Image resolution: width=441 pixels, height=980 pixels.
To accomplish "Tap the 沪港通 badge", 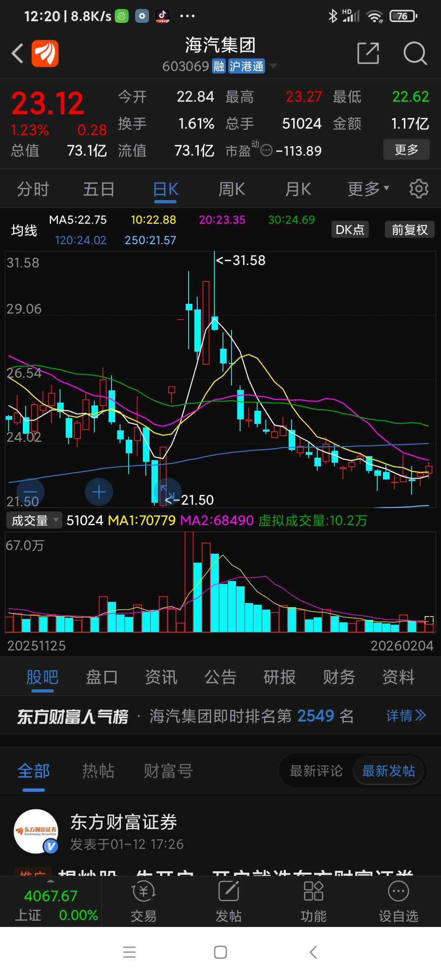I will [246, 66].
